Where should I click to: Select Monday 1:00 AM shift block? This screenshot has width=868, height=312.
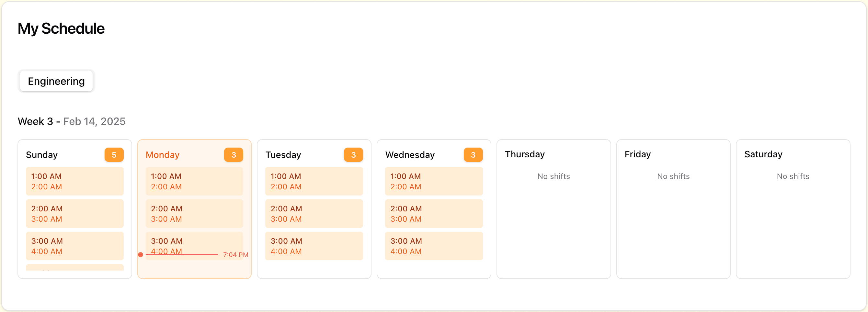coord(194,182)
